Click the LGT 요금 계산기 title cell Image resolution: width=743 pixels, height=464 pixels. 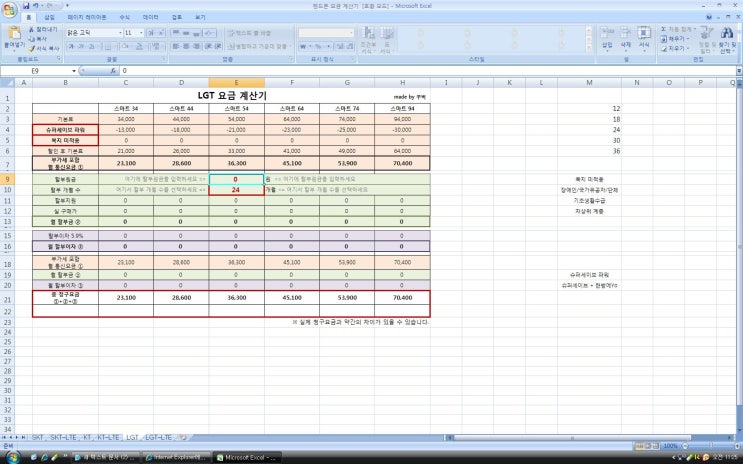coord(232,95)
